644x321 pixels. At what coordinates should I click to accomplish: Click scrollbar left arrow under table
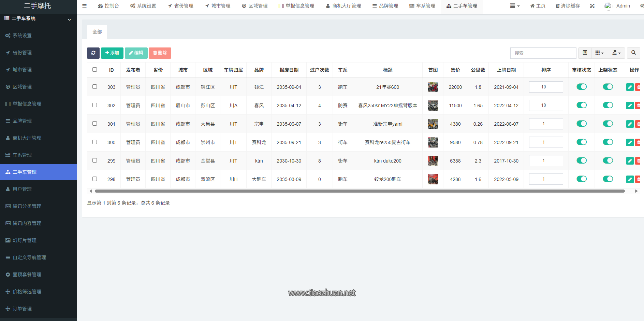click(x=91, y=191)
